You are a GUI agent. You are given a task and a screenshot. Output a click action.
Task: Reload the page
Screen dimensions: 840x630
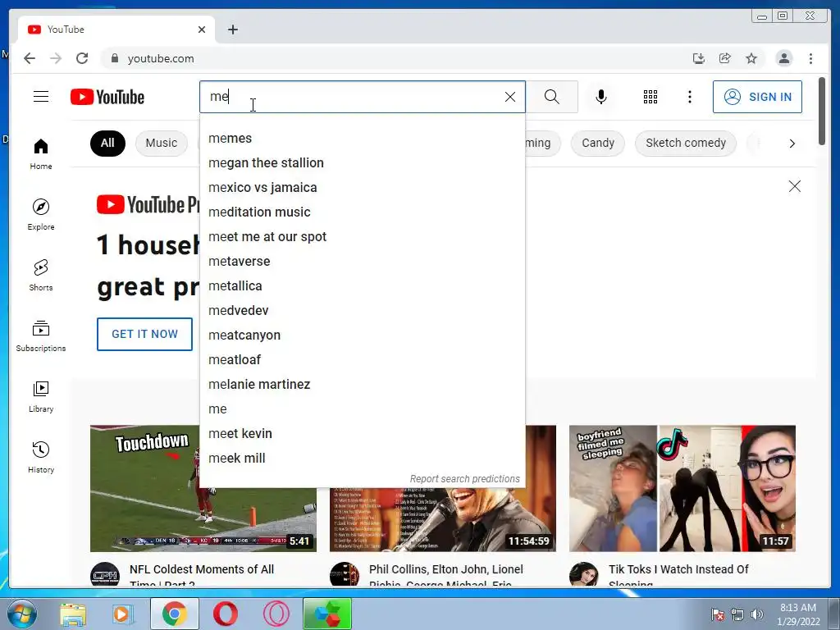point(82,58)
